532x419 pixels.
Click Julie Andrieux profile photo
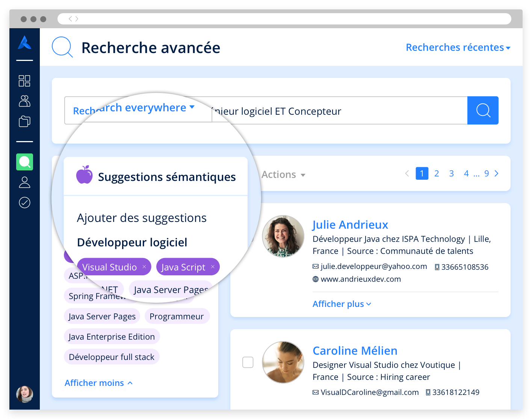[283, 236]
